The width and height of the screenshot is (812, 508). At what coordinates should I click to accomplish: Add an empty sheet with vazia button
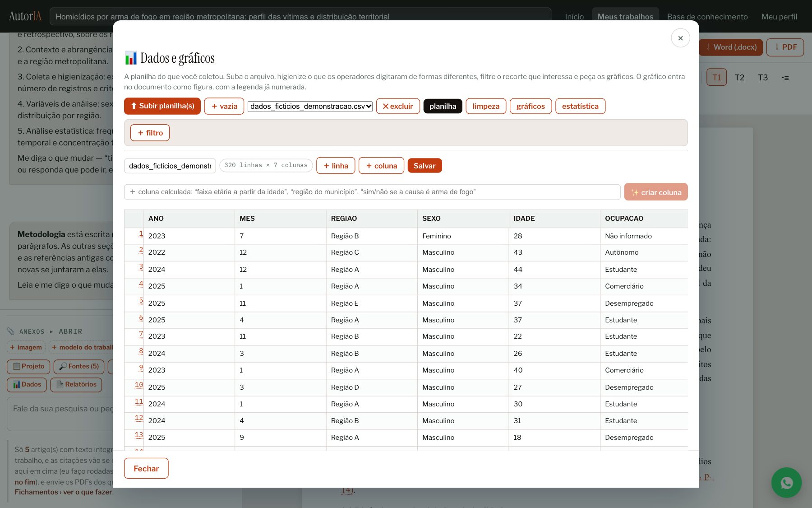tap(224, 106)
